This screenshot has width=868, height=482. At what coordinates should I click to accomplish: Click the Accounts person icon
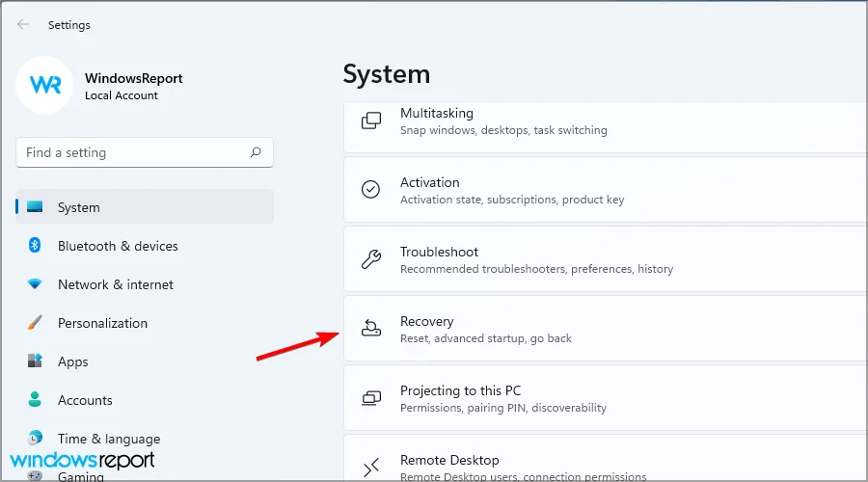tap(35, 400)
